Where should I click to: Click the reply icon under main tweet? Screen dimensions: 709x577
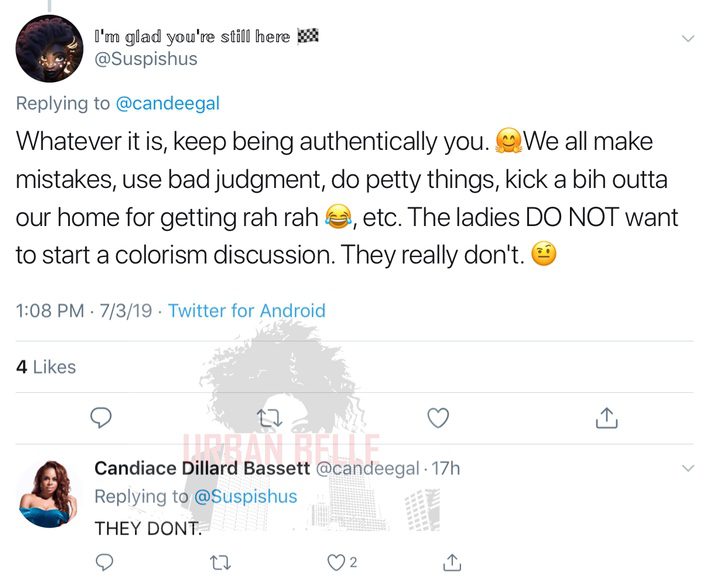click(101, 418)
